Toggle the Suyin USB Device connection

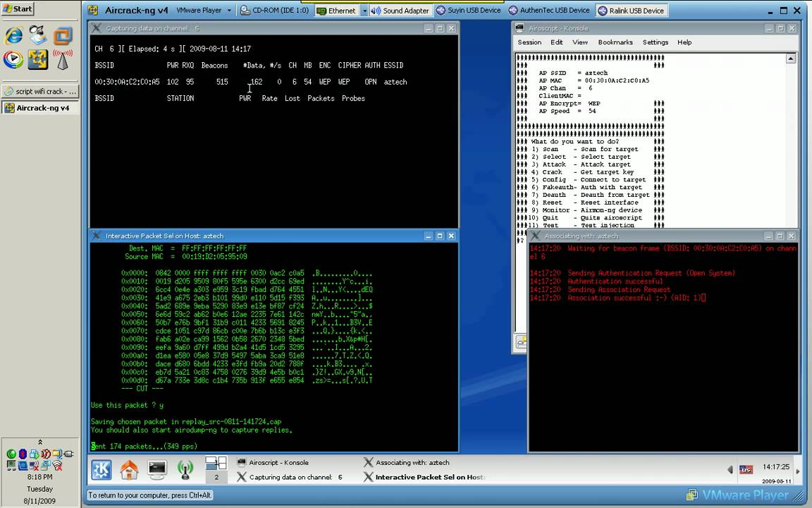pos(469,11)
